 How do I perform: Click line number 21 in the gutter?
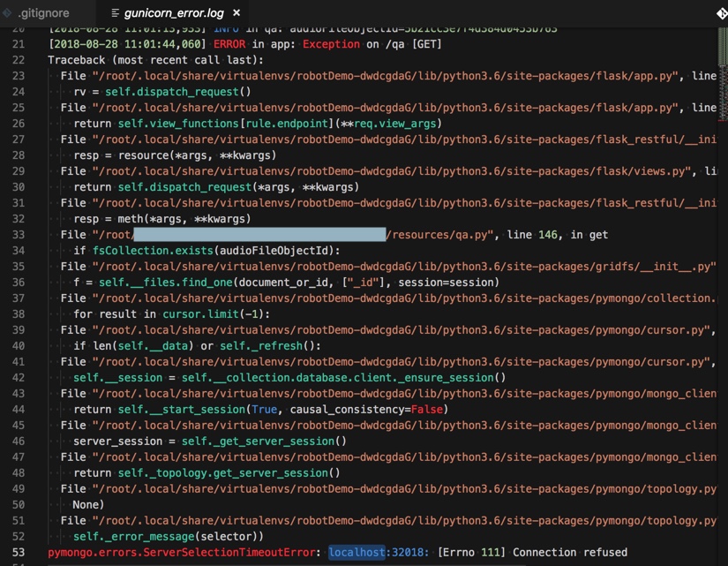[x=19, y=44]
